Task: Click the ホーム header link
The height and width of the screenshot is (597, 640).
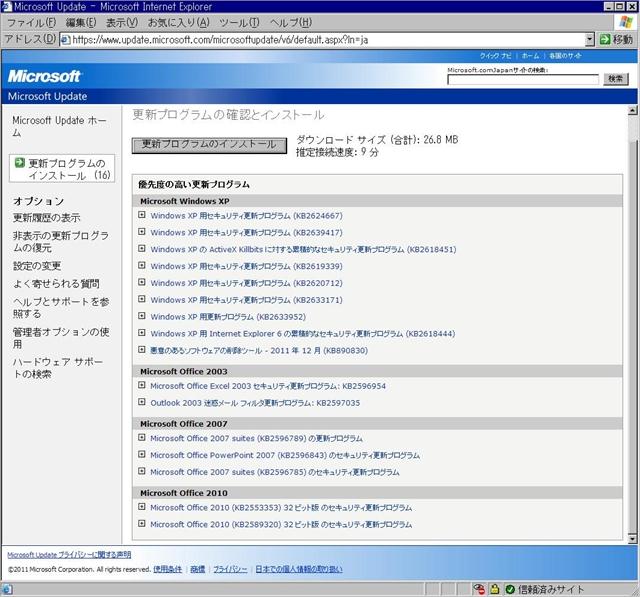Action: coord(530,55)
